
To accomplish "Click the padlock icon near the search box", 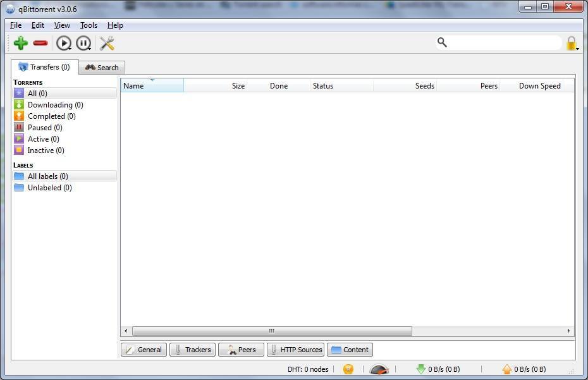I will point(570,43).
